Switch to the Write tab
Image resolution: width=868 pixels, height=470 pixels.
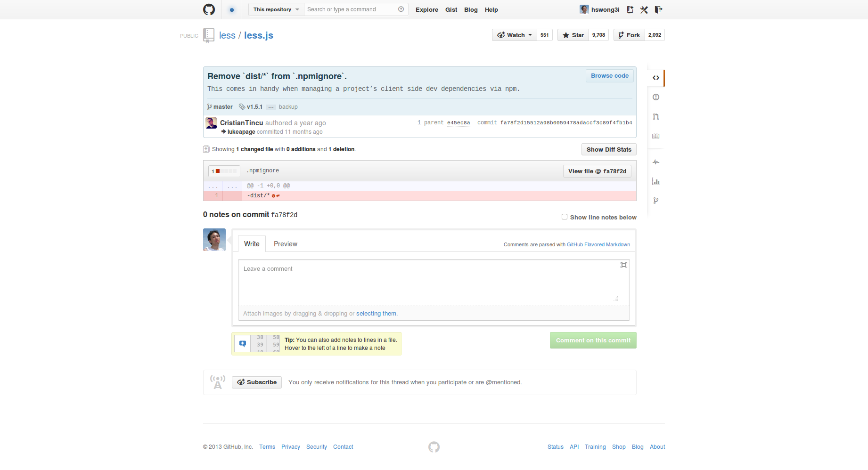[252, 244]
